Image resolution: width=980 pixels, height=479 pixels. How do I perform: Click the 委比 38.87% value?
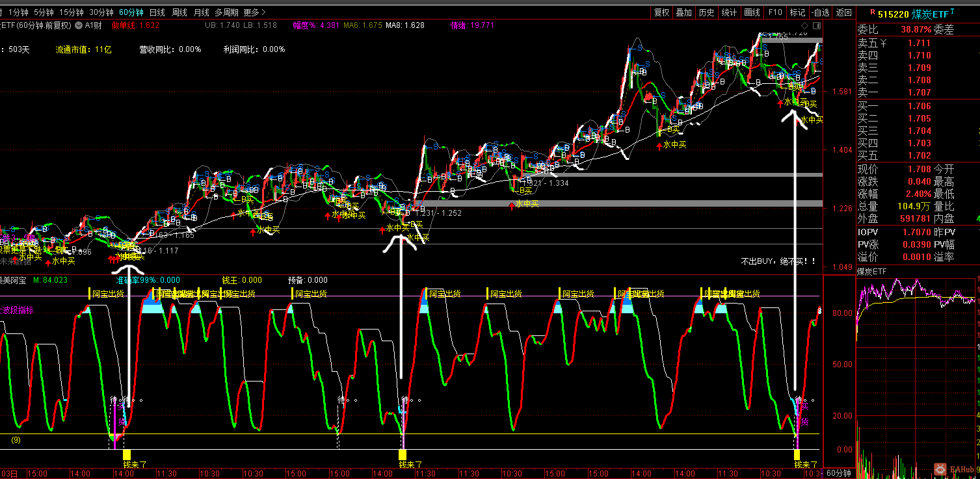point(916,30)
